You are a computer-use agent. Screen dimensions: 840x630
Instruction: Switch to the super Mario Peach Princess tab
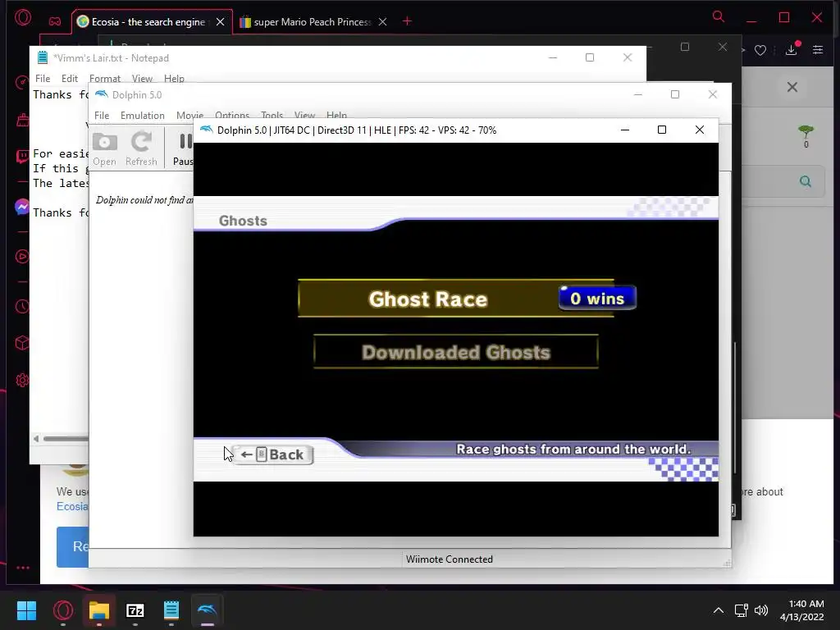(312, 22)
